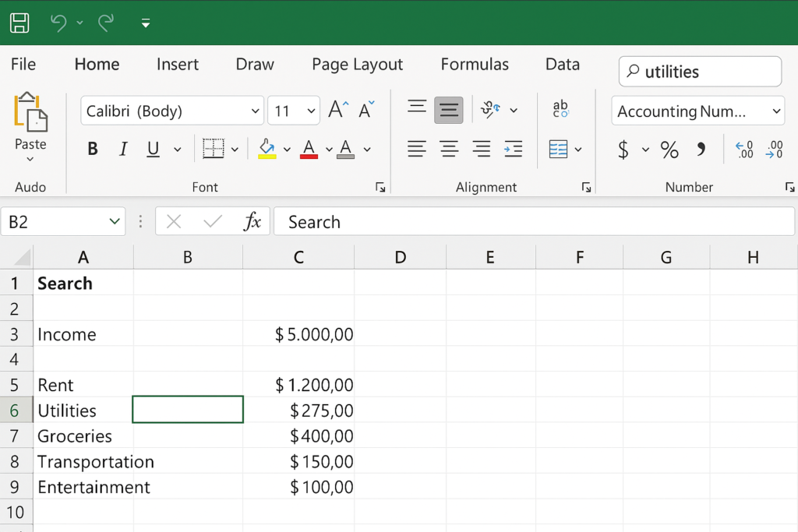Click the Percent Style icon
This screenshot has width=798, height=532.
669,150
